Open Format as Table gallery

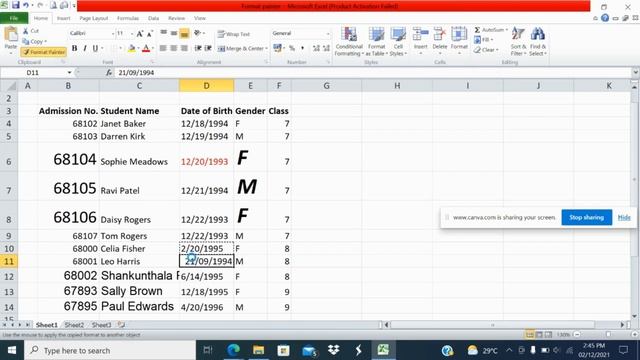[x=376, y=42]
